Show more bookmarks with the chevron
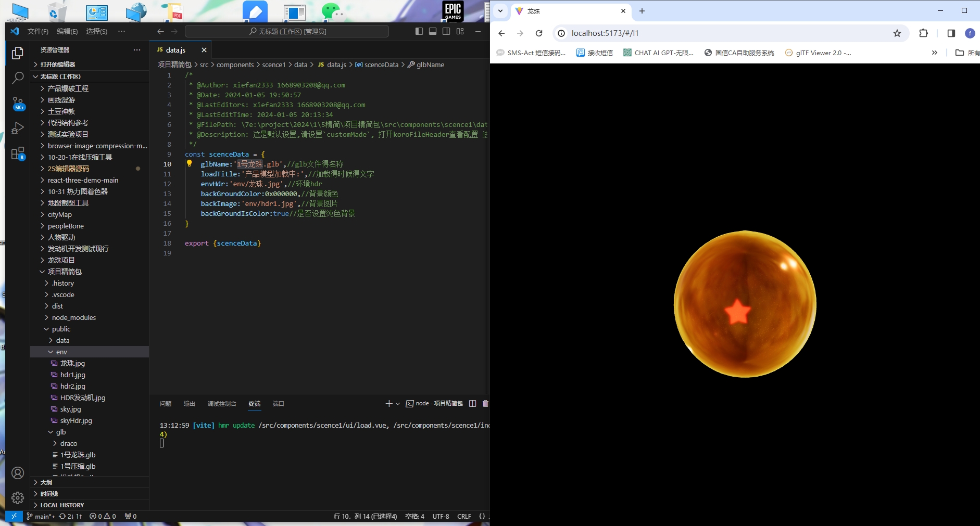 tap(934, 53)
